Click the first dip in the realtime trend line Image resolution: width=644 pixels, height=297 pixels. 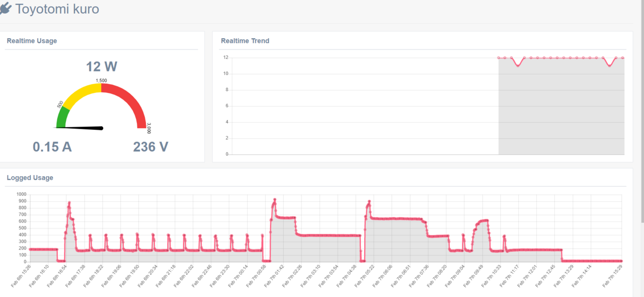pyautogui.click(x=518, y=65)
